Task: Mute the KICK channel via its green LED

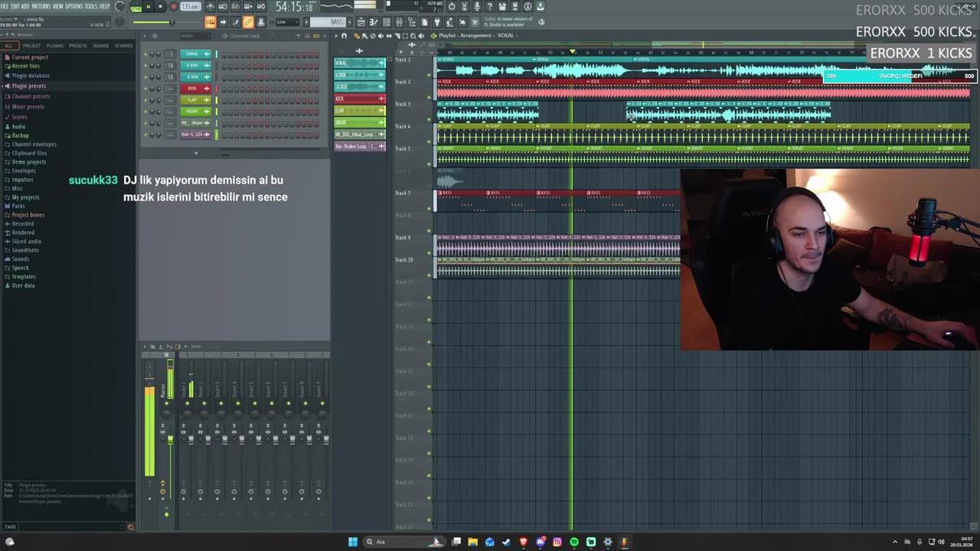Action: pyautogui.click(x=145, y=89)
